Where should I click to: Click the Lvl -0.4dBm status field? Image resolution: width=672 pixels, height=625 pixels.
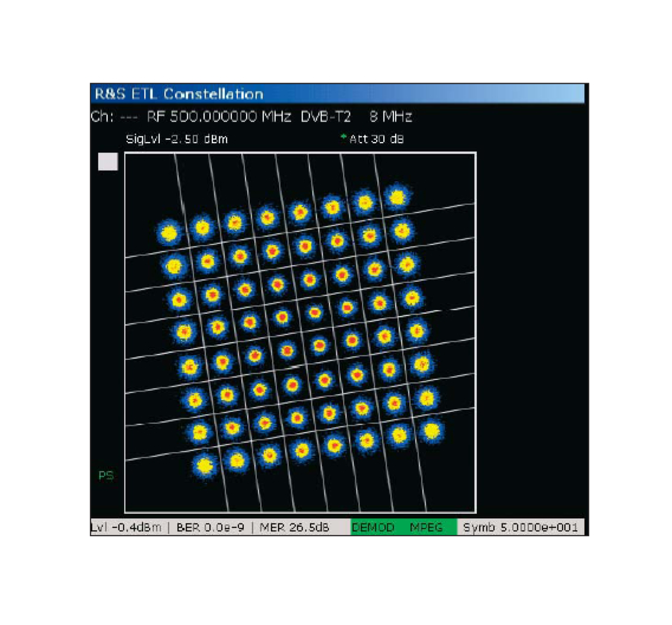click(127, 527)
